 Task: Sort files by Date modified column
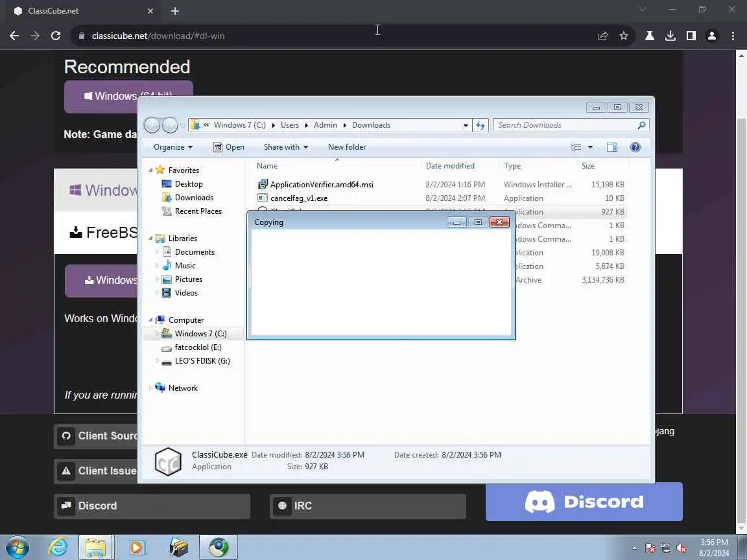click(450, 166)
